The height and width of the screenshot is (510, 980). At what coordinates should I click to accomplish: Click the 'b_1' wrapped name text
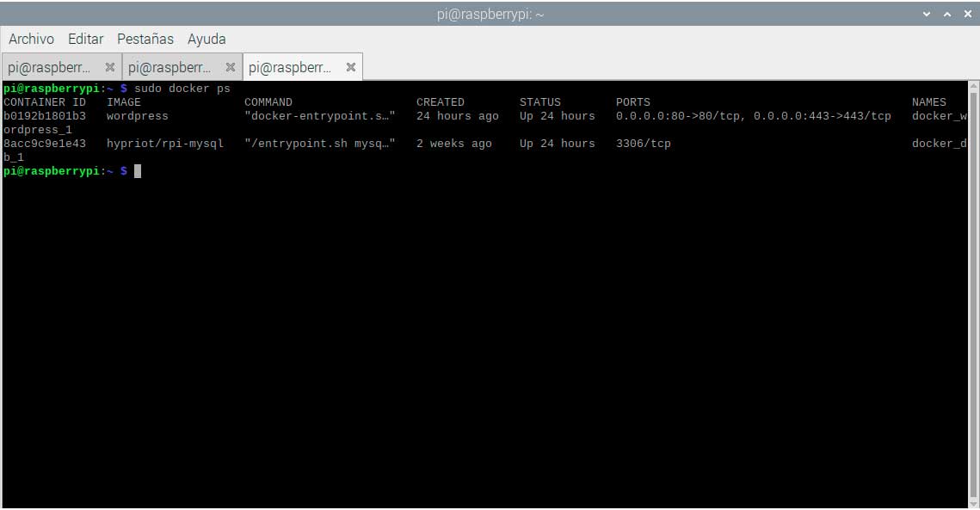click(x=13, y=157)
